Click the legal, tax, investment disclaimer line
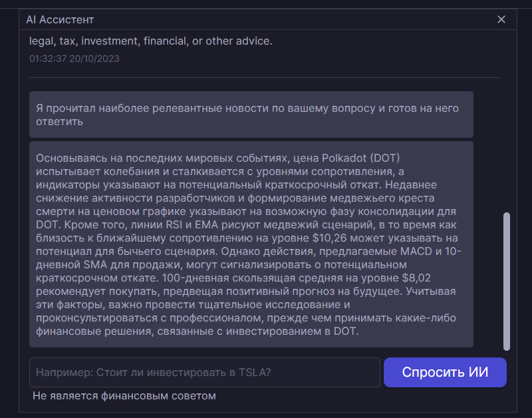Viewport: 532px width, 418px height. (151, 41)
